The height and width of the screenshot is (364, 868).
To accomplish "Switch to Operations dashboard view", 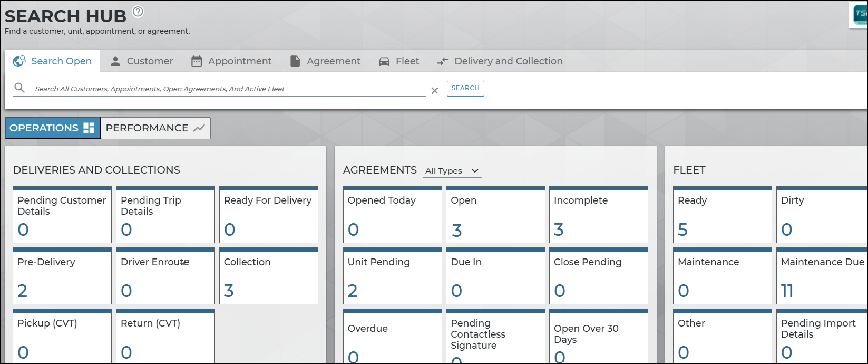I will (x=52, y=128).
